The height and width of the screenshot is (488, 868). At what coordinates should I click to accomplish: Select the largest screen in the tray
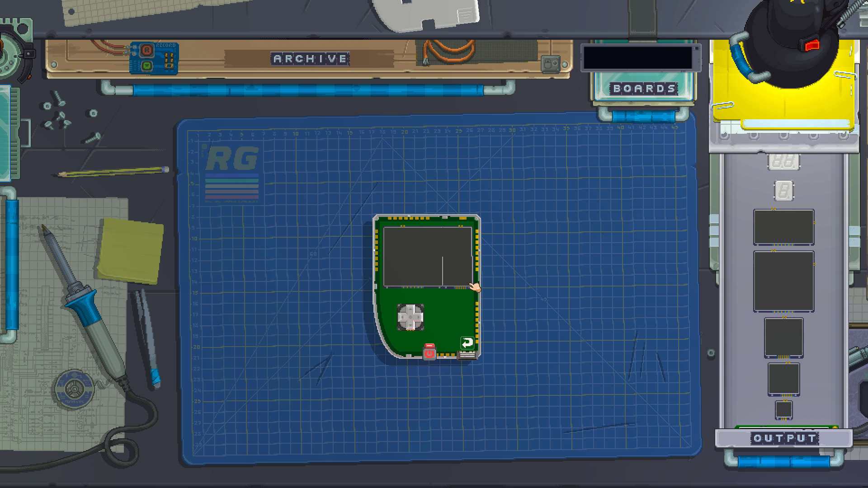[x=783, y=281]
